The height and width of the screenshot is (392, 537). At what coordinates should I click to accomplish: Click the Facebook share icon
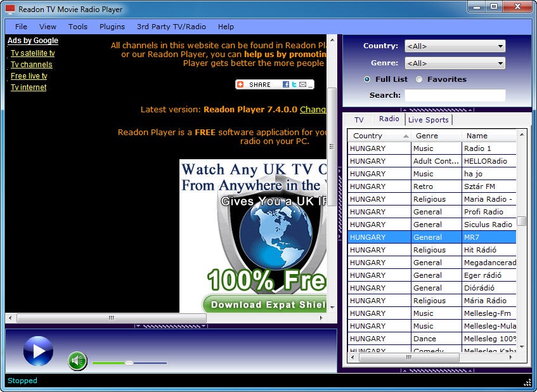point(286,84)
